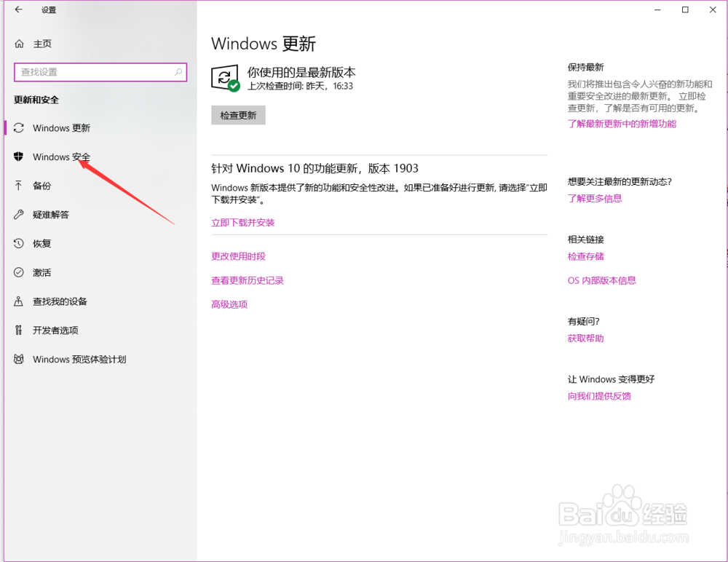The image size is (728, 562).
Task: Open the home icon next to 主页
Action: click(19, 44)
